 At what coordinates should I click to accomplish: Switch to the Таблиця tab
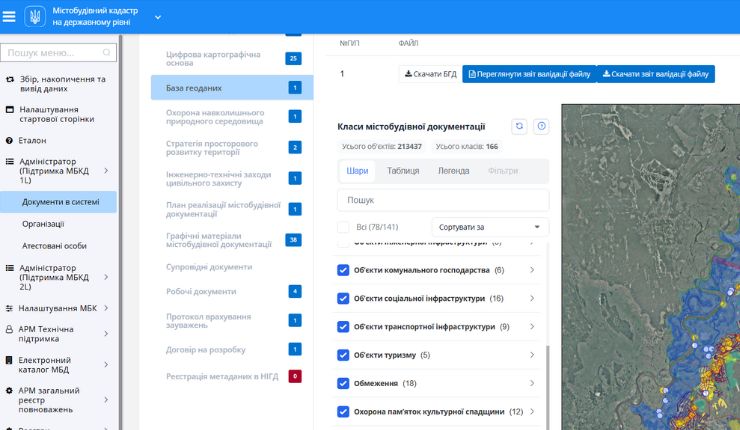click(x=403, y=171)
